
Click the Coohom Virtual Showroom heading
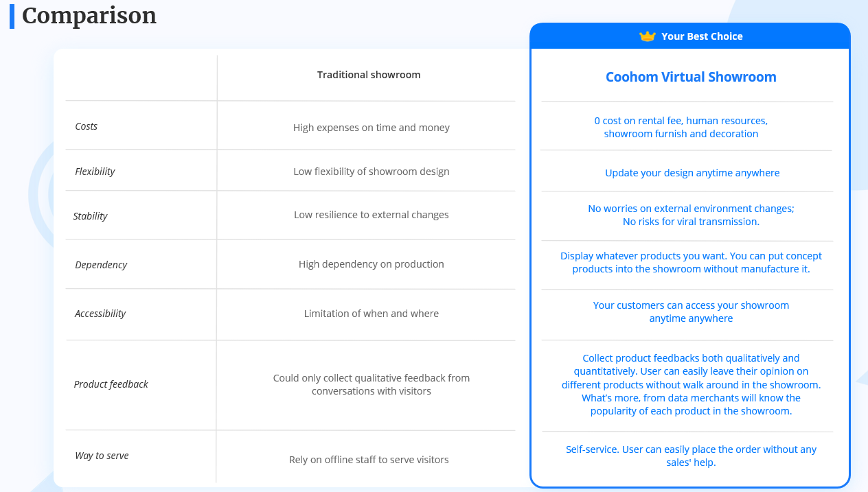tap(691, 77)
